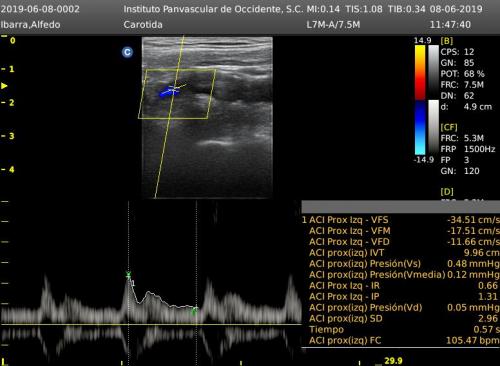Click the blue C marker icon
The height and width of the screenshot is (366, 500).
point(127,52)
